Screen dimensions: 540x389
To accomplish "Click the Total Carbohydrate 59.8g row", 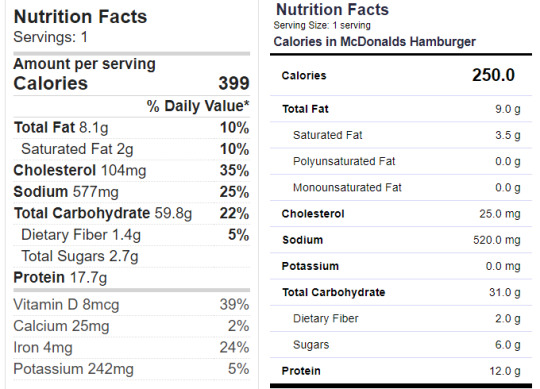I will (132, 213).
